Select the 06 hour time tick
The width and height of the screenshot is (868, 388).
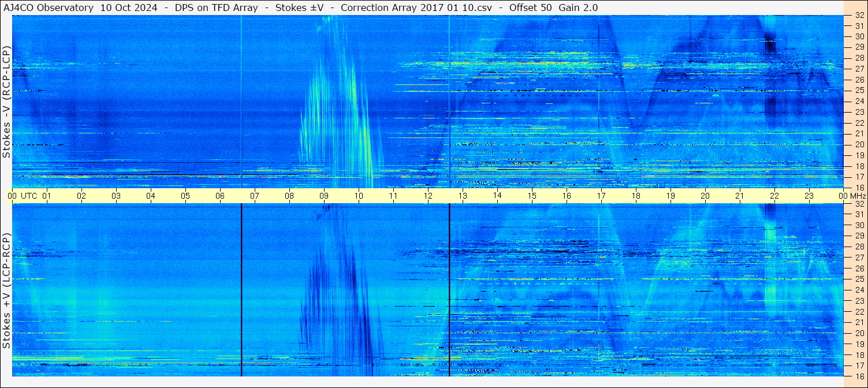(x=220, y=196)
